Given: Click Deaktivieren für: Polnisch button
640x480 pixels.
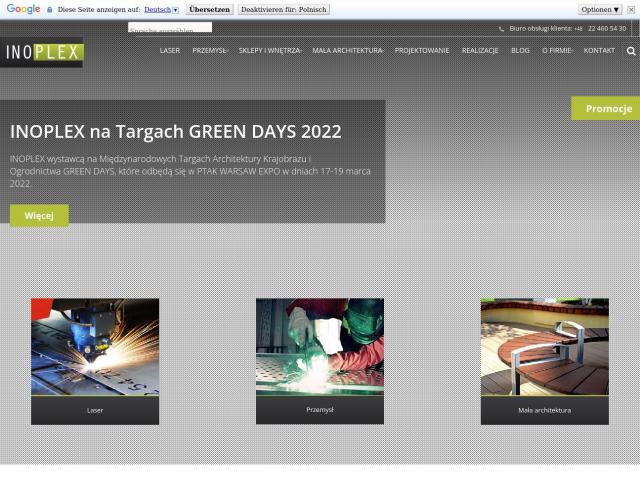Looking at the screenshot, I should (x=284, y=9).
